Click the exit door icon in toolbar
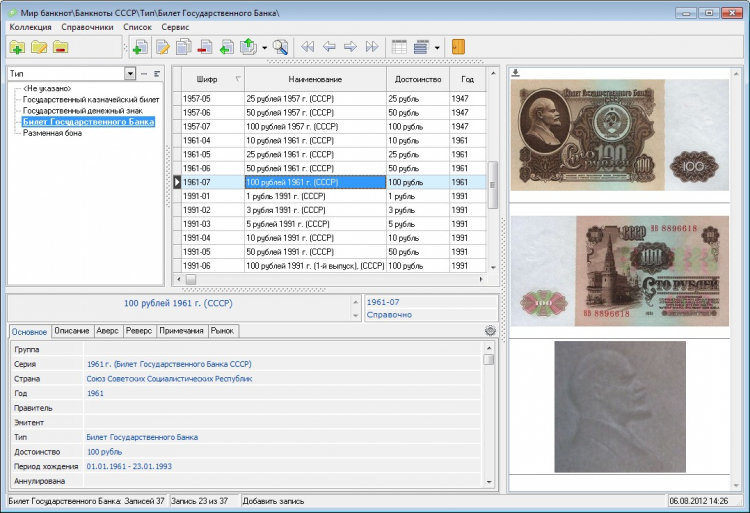The height and width of the screenshot is (513, 750). pos(459,47)
